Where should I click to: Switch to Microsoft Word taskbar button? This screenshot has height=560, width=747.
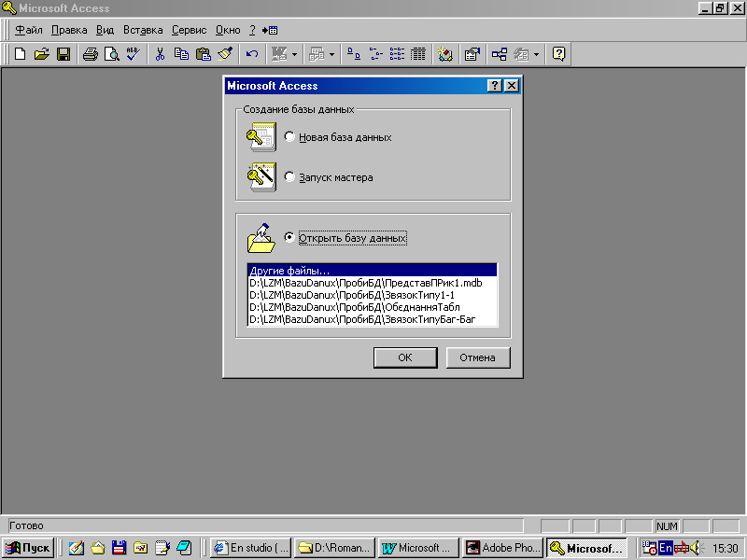point(418,548)
